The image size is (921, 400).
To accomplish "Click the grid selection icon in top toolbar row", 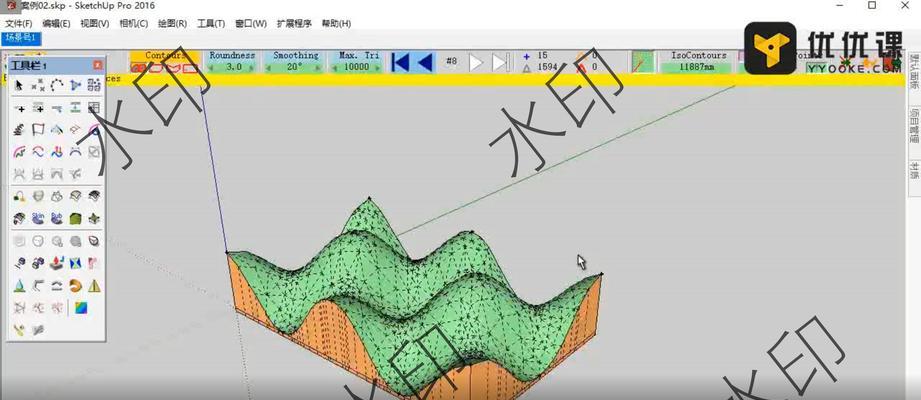I will click(x=93, y=86).
